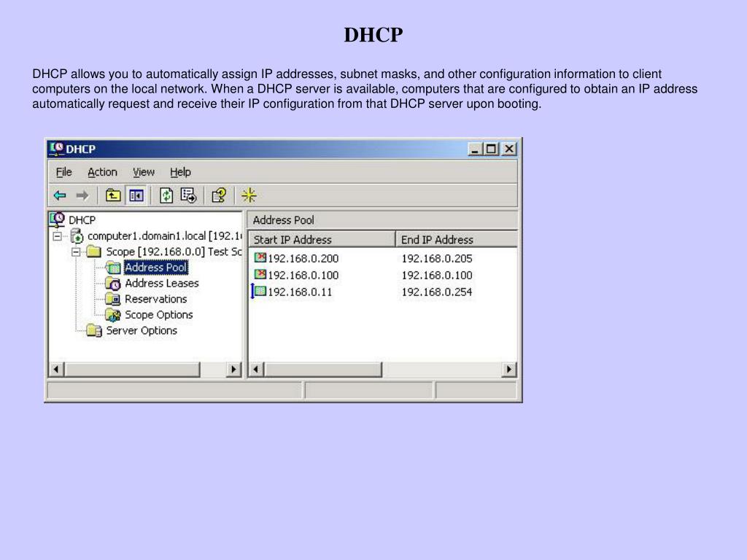747x560 pixels.
Task: Click the Refresh toolbar icon
Action: coord(166,195)
